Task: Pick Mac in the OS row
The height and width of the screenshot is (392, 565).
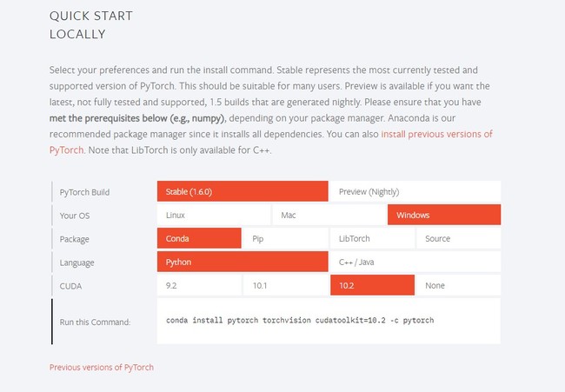Action: pos(329,215)
